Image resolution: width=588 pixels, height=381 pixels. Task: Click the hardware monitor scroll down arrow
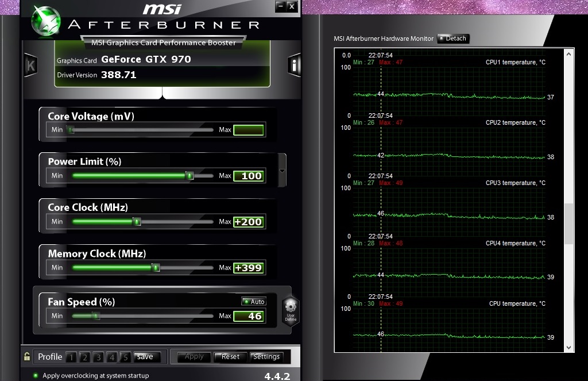pos(569,347)
